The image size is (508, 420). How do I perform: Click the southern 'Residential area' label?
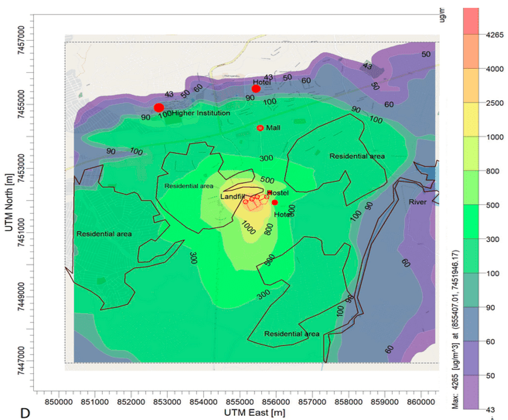(292, 334)
